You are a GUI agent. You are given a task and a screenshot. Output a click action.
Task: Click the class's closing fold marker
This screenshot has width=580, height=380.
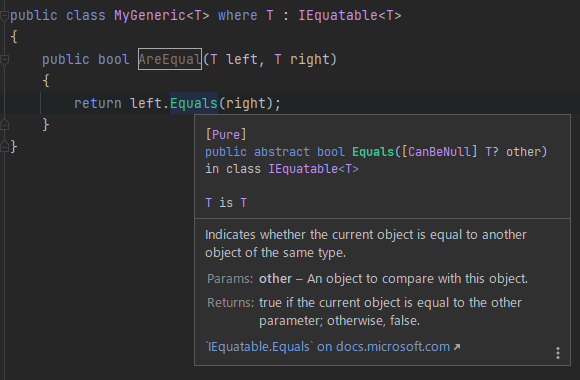pos(4,147)
